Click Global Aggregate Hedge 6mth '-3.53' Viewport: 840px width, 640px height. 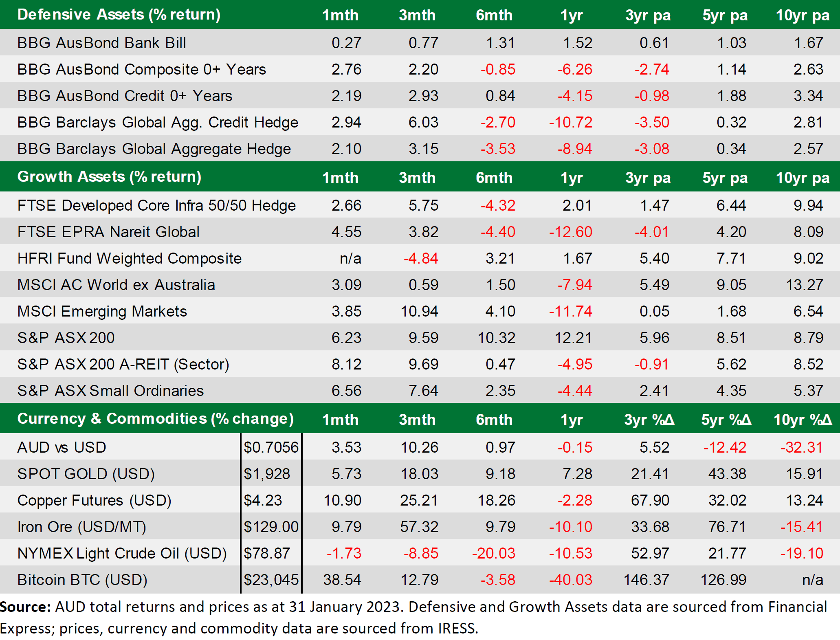click(x=498, y=149)
